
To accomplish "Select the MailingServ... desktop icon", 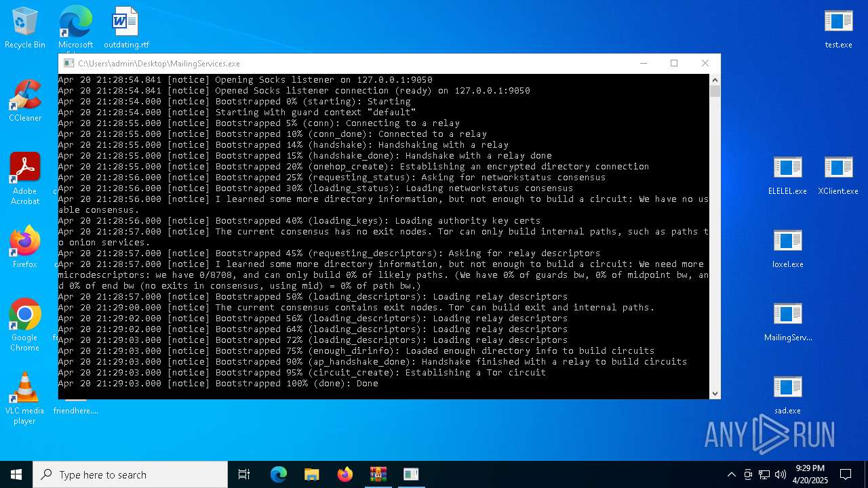I will [788, 321].
